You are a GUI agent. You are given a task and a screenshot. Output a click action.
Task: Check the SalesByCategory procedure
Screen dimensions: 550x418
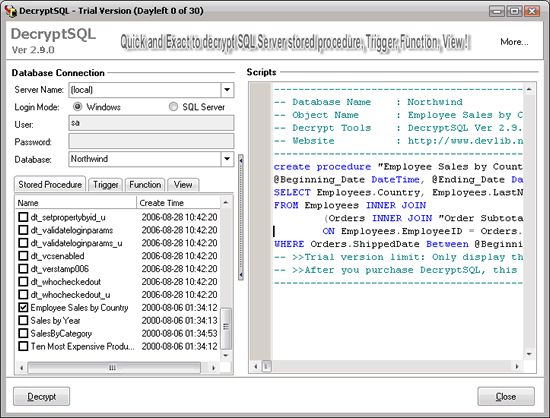[23, 333]
